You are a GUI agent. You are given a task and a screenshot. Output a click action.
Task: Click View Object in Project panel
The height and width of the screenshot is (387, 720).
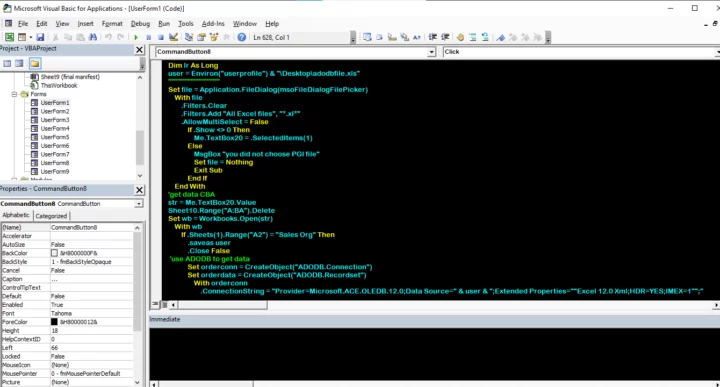click(19, 63)
